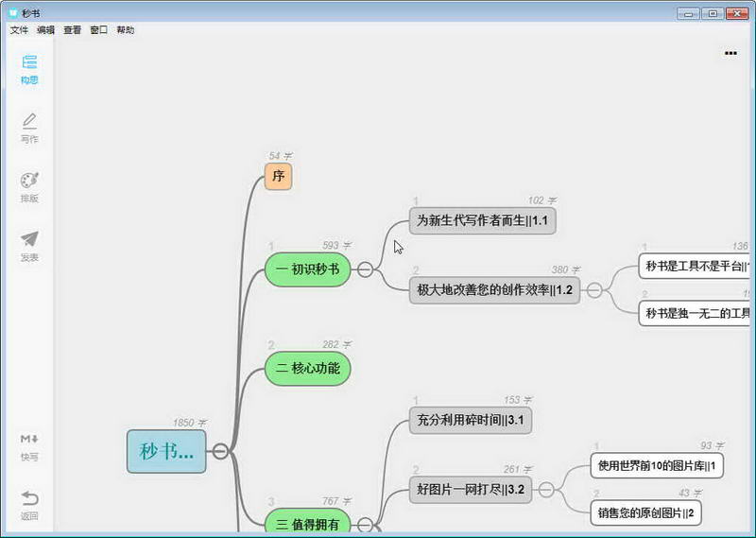Switch to 写作 writing mode
This screenshot has height=538, width=756.
pos(29,129)
